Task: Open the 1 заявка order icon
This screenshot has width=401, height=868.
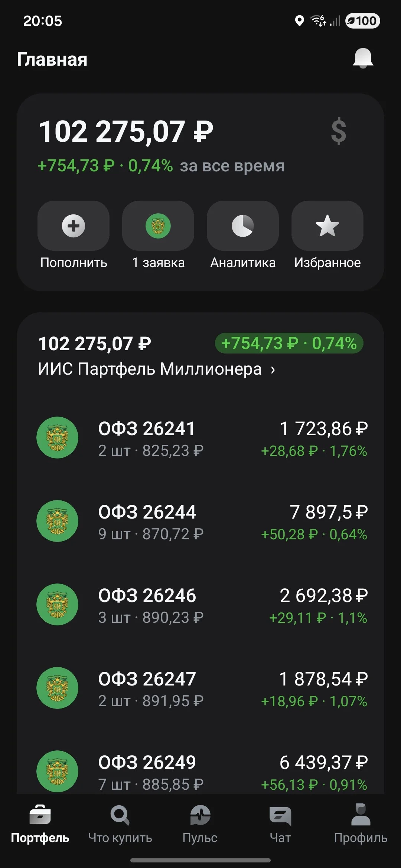Action: [158, 226]
